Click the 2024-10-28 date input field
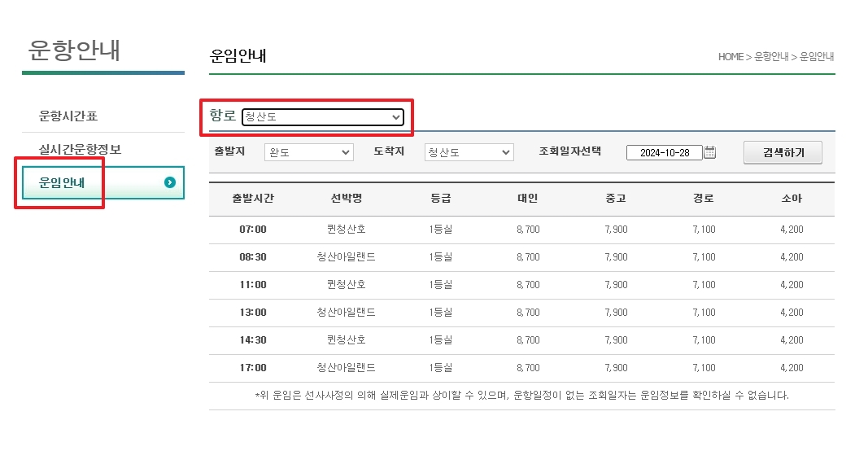The image size is (868, 451). tap(665, 152)
